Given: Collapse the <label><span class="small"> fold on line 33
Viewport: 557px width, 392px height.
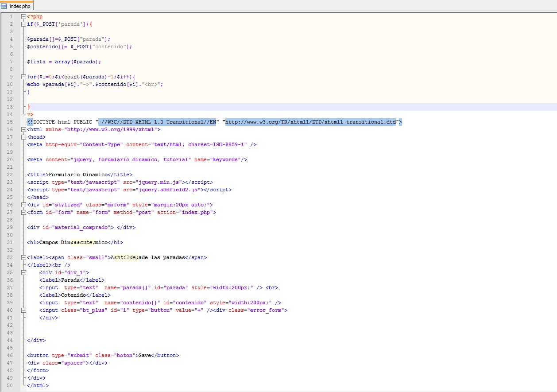Looking at the screenshot, I should 23,257.
